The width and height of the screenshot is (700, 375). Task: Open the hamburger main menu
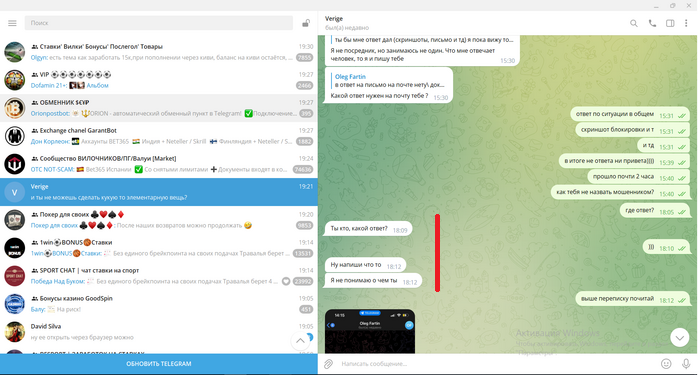(12, 23)
